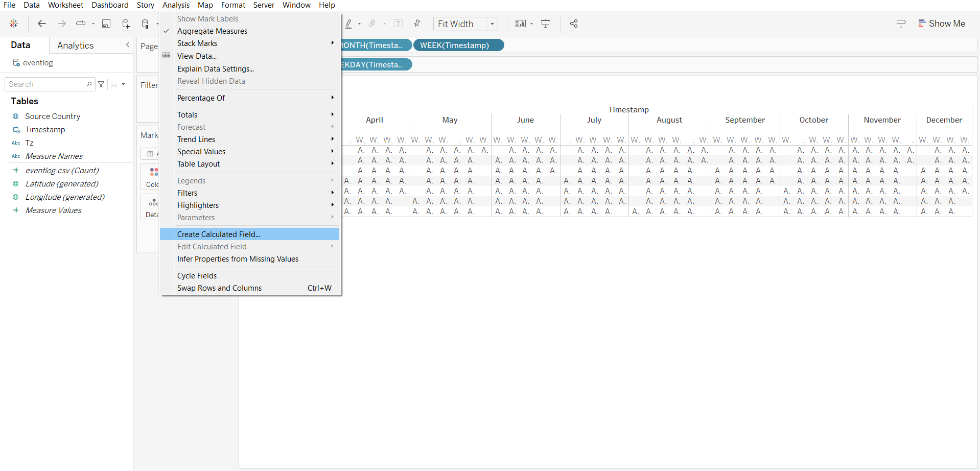Choose Swap Rows and Columns
980x471 pixels.
(x=219, y=288)
